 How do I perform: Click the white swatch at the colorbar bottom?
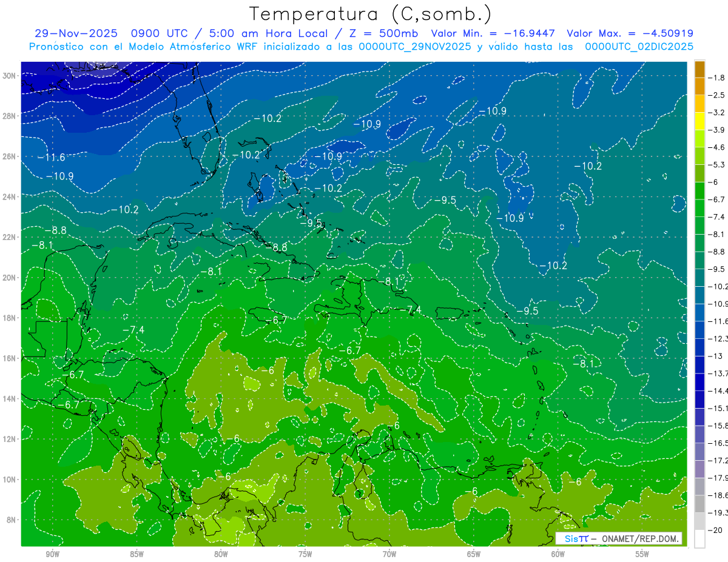point(699,539)
